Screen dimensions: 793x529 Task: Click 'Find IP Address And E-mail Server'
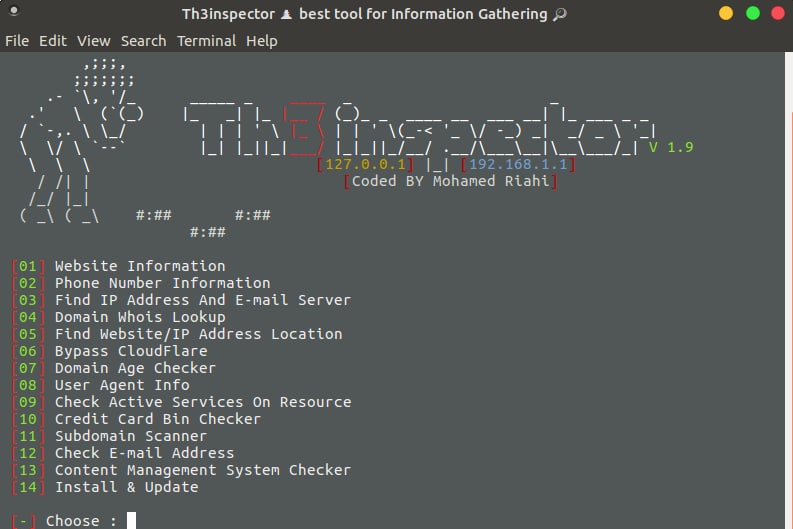coord(202,300)
